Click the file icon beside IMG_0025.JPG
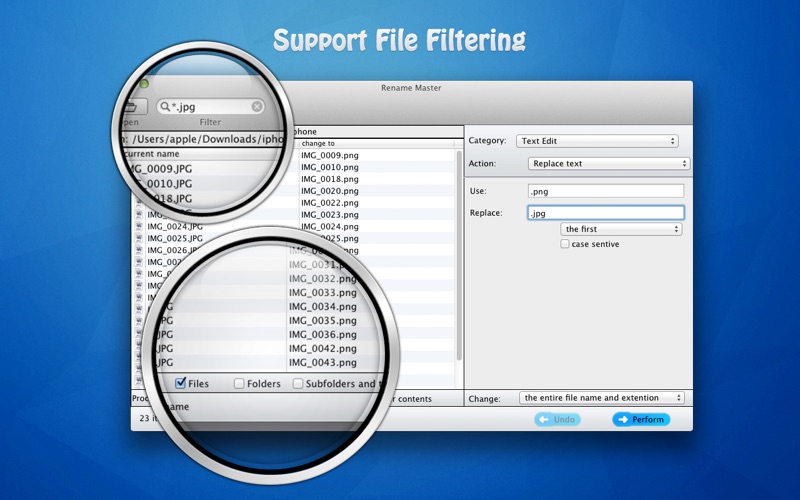This screenshot has height=500, width=800. pos(139,239)
